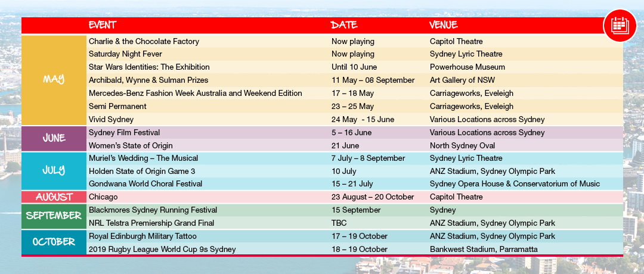This screenshot has width=644, height=274.
Task: Click '23 August – 20 October' date
Action: (x=373, y=197)
